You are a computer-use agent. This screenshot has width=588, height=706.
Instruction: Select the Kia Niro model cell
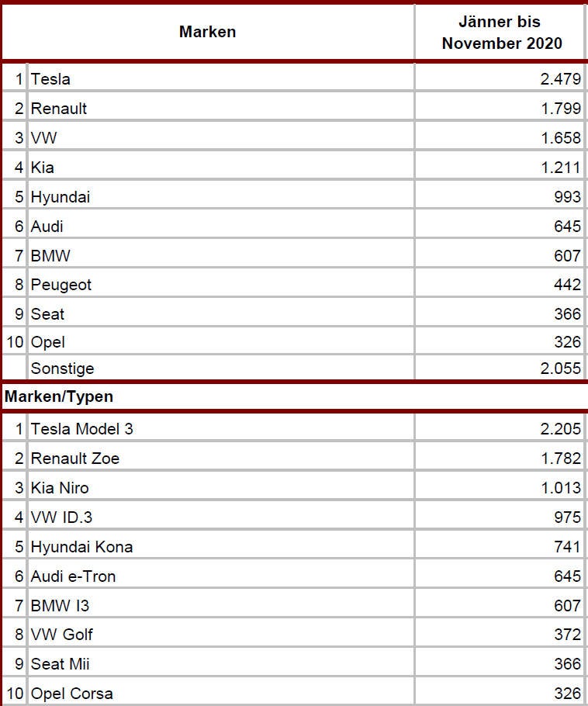(x=60, y=488)
